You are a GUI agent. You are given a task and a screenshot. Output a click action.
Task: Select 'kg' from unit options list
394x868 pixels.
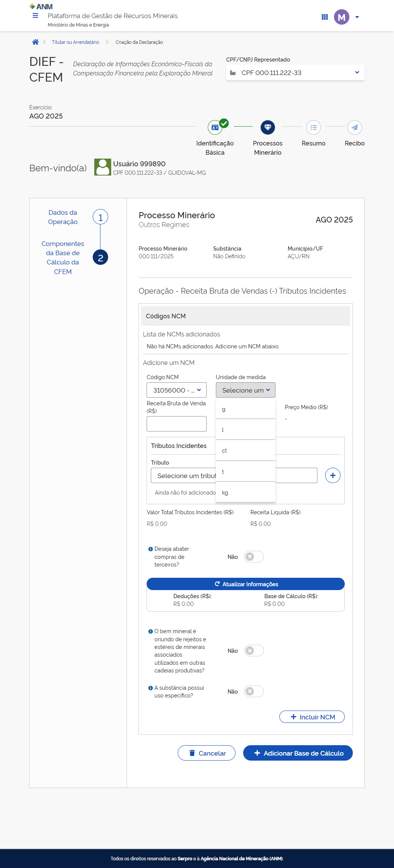pos(245,493)
